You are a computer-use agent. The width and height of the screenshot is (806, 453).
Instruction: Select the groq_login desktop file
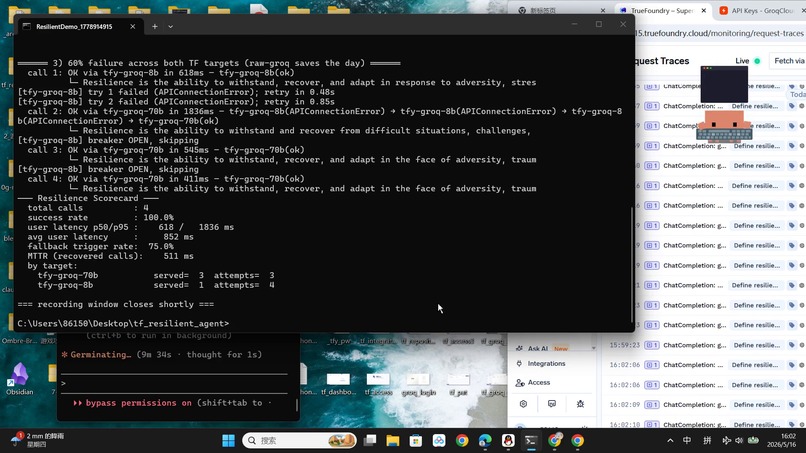tap(418, 384)
